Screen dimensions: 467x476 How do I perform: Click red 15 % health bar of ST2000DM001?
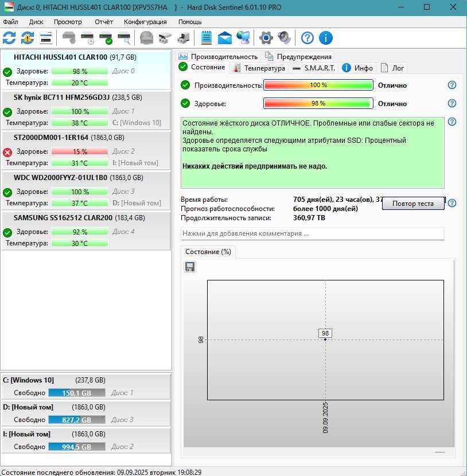coord(80,151)
